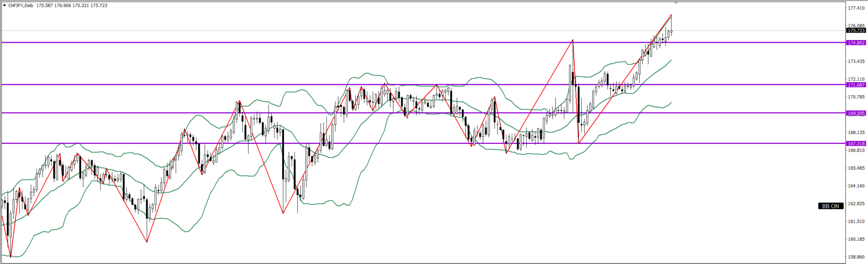The width and height of the screenshot is (868, 264).
Task: Select the purple 171.687 price label
Action: point(856,85)
